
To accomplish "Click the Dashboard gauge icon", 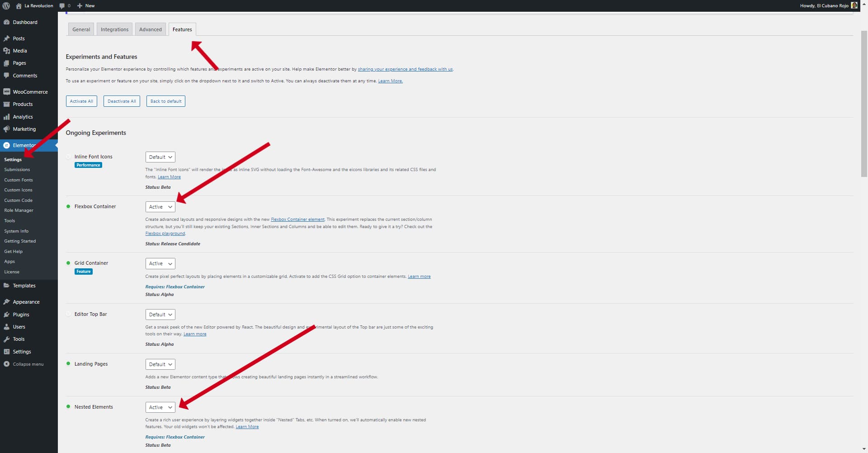I will point(6,22).
